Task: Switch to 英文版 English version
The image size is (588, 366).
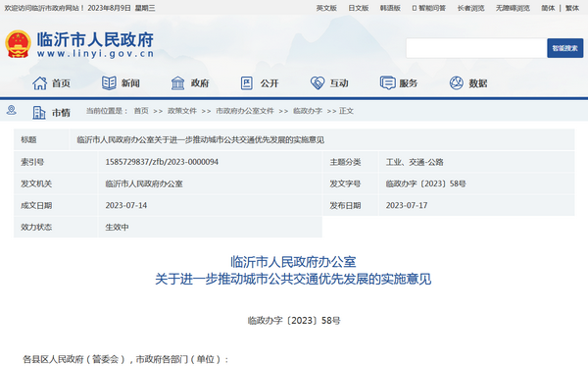Action: point(326,8)
